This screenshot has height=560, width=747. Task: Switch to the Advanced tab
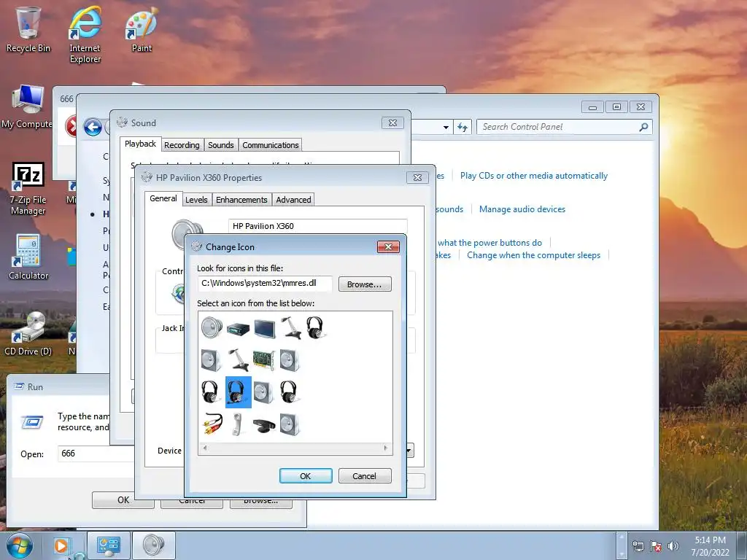click(293, 200)
